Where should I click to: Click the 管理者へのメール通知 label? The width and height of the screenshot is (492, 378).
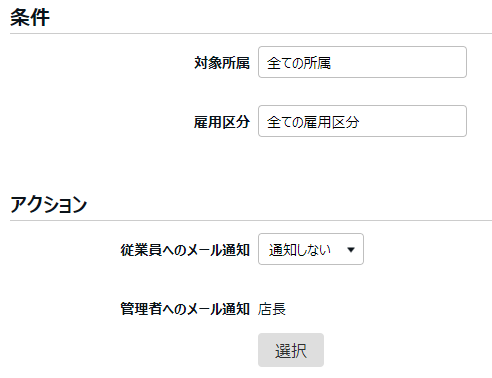(185, 309)
